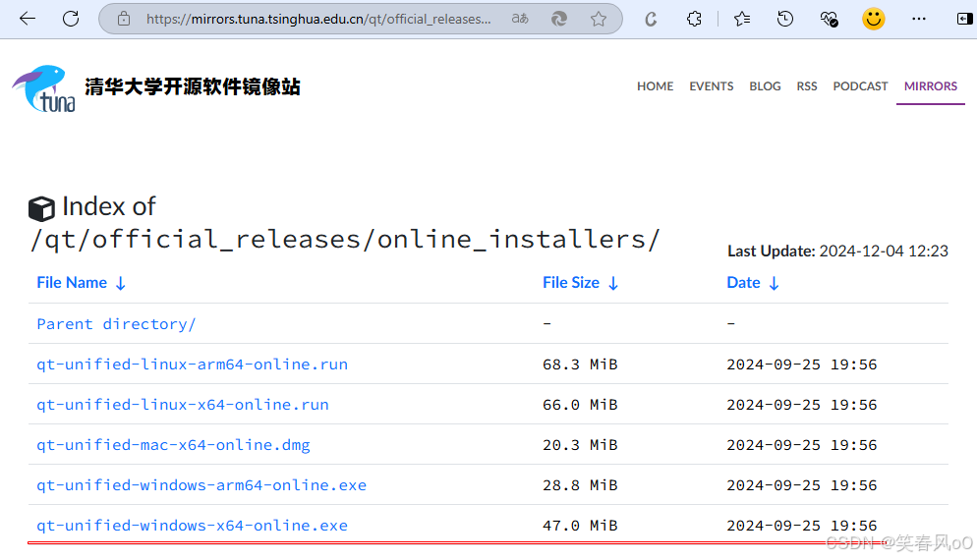Sort by Date column header
The width and height of the screenshot is (977, 560).
click(753, 283)
